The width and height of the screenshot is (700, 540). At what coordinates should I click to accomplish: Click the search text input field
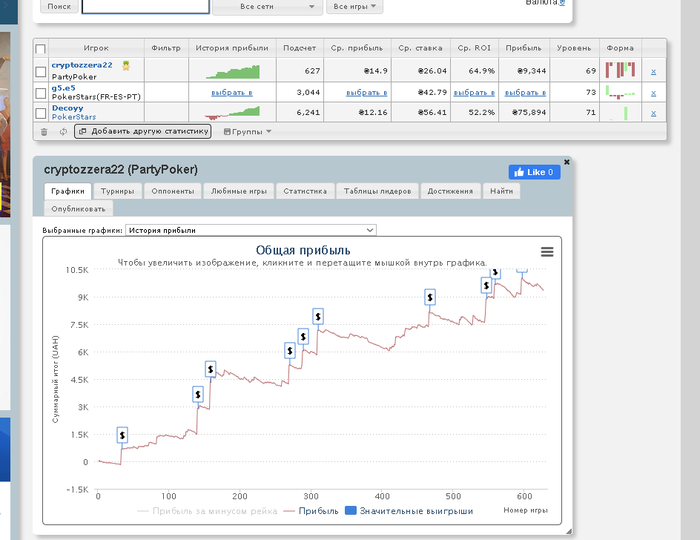(x=146, y=6)
